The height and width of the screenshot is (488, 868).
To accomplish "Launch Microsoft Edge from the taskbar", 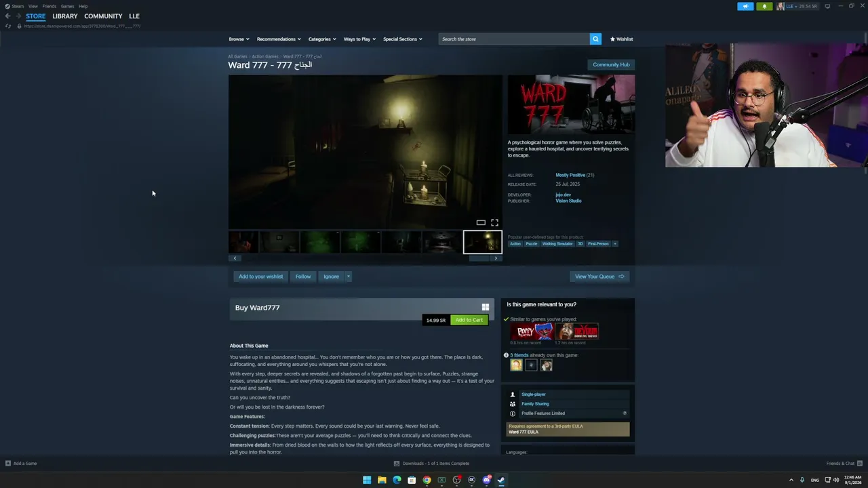I will [x=397, y=480].
